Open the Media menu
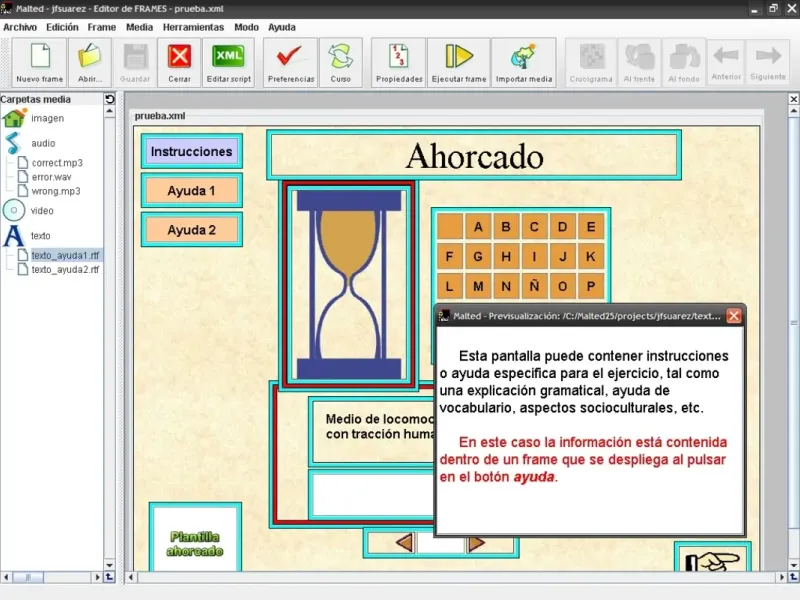 [x=139, y=27]
